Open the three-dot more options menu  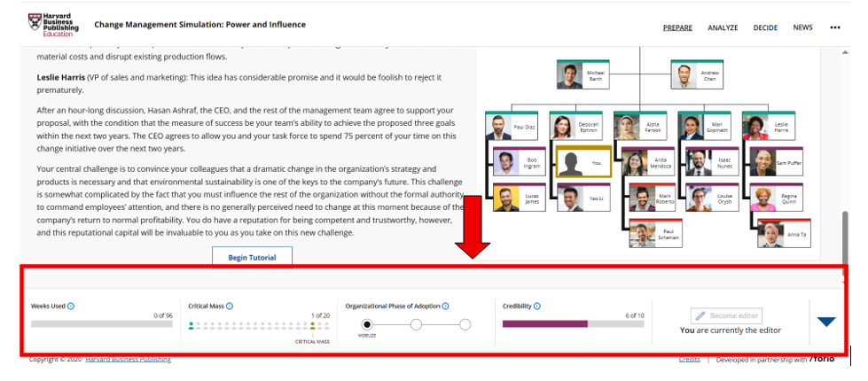(834, 27)
